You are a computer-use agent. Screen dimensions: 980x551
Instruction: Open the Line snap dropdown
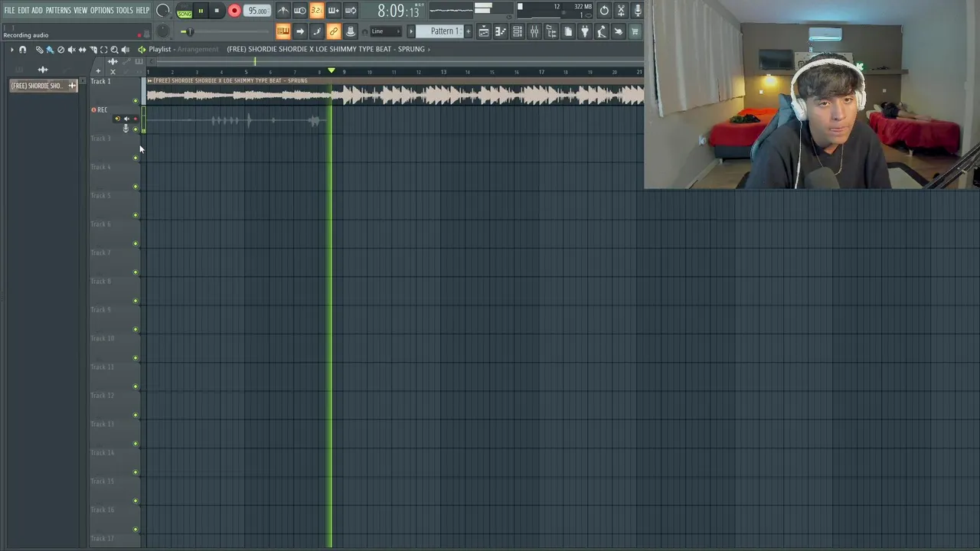tap(387, 31)
